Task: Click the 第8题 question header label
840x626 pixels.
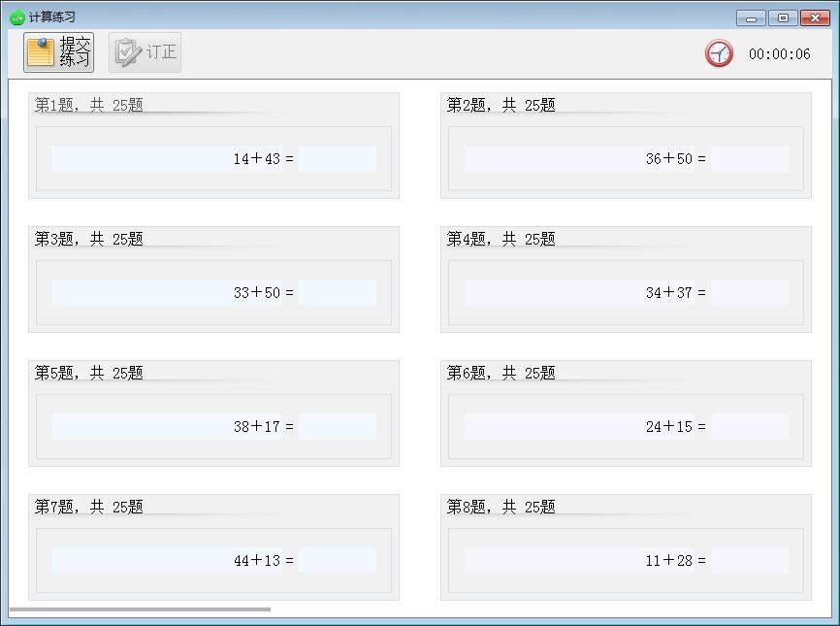Action: pyautogui.click(x=501, y=507)
